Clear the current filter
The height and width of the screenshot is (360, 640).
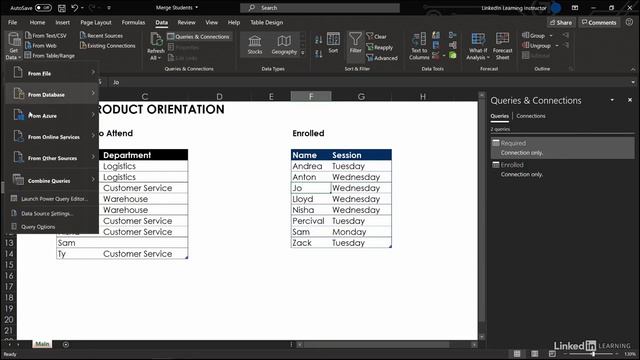(x=376, y=36)
